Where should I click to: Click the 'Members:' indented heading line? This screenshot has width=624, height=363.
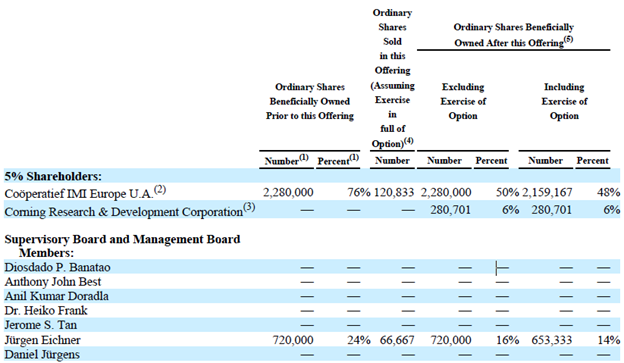click(x=47, y=253)
